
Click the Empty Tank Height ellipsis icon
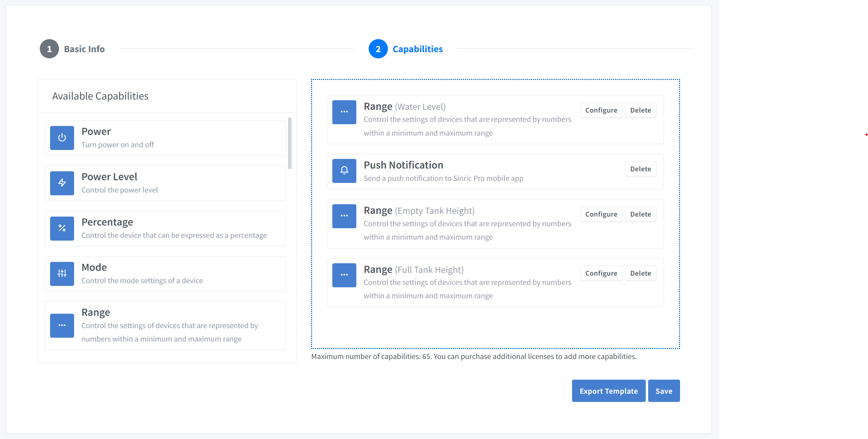tap(344, 216)
